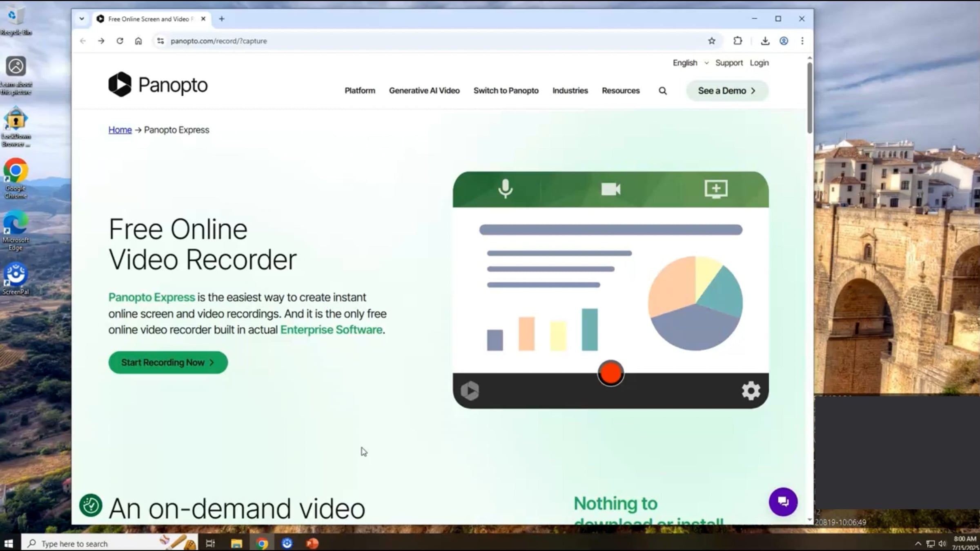
Task: Open PowerPoint from the taskbar
Action: point(312,543)
